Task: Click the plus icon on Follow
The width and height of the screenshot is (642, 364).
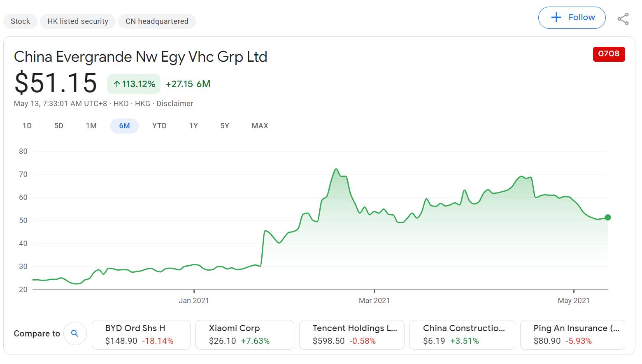Action: [556, 18]
